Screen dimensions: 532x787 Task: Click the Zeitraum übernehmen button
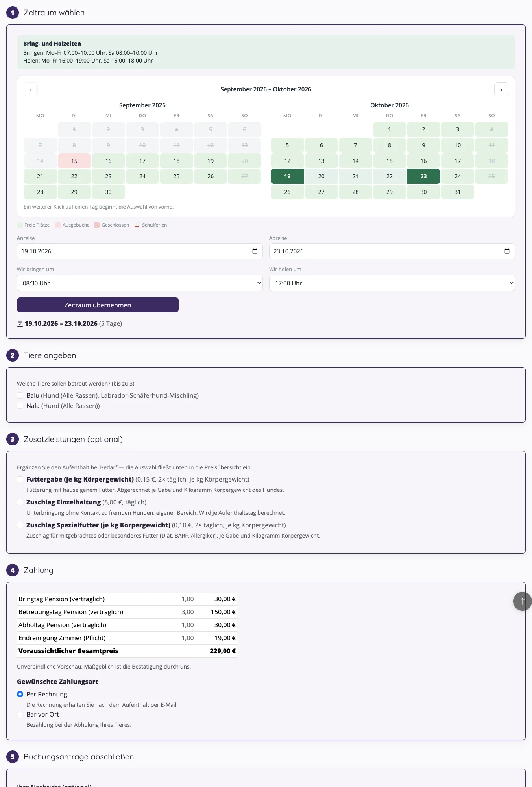98,305
